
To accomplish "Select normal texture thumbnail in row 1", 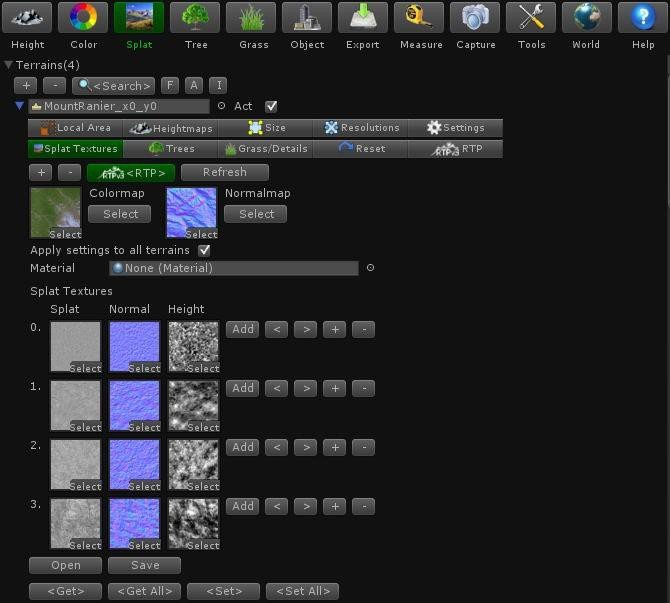I will click(135, 406).
